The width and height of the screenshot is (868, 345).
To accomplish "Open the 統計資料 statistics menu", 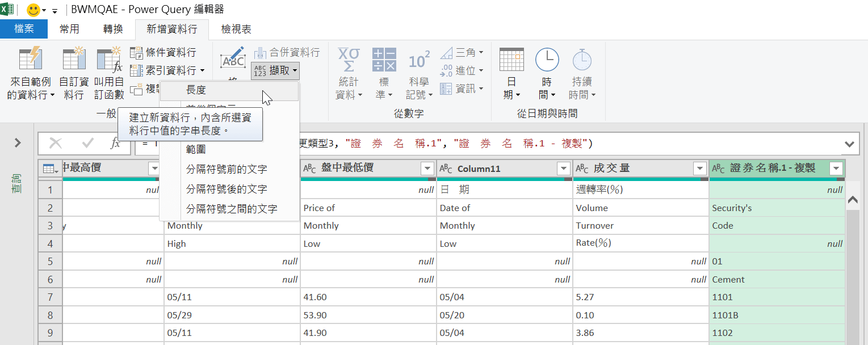I will pyautogui.click(x=349, y=74).
